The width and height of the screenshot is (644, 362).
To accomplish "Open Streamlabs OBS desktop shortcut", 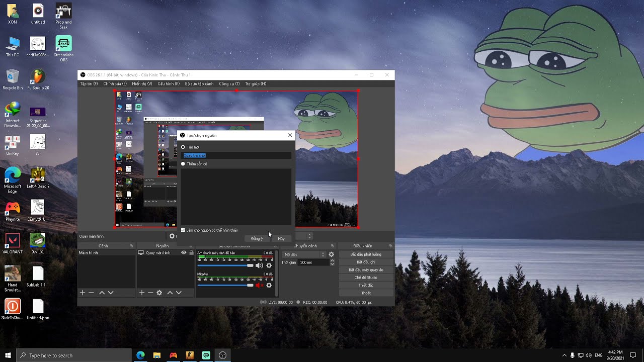I will 63,49.
